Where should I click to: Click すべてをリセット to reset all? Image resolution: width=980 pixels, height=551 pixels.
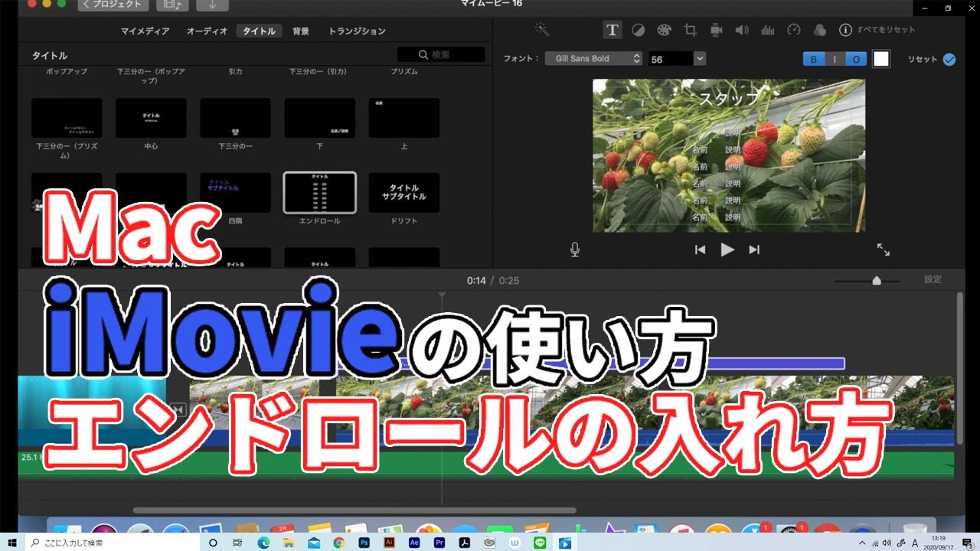(886, 30)
